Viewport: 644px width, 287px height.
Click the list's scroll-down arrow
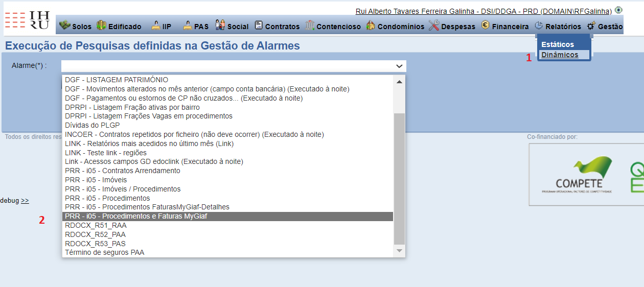click(399, 251)
